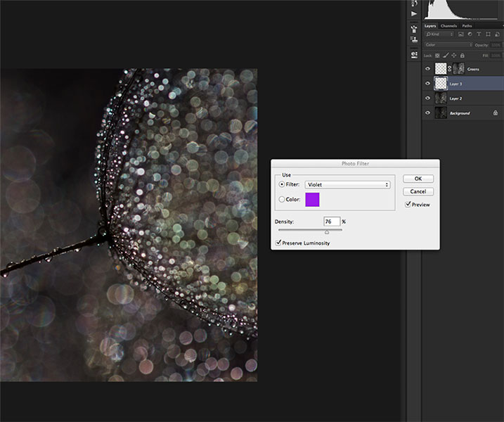
Task: Filter layers by pixel layer icon
Action: (460, 34)
